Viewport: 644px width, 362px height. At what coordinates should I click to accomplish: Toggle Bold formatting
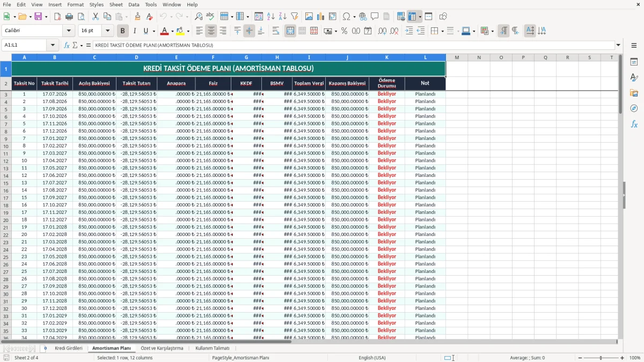[x=123, y=31]
